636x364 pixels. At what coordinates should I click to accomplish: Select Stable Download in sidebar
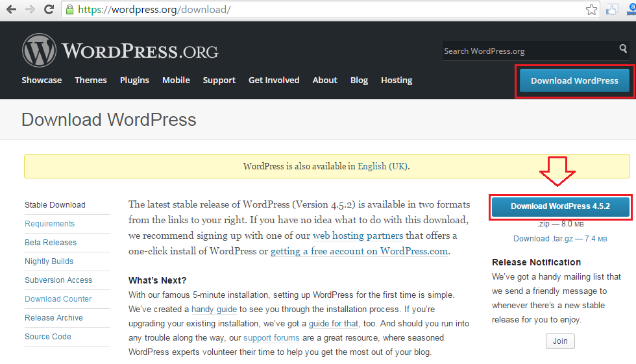pyautogui.click(x=55, y=204)
